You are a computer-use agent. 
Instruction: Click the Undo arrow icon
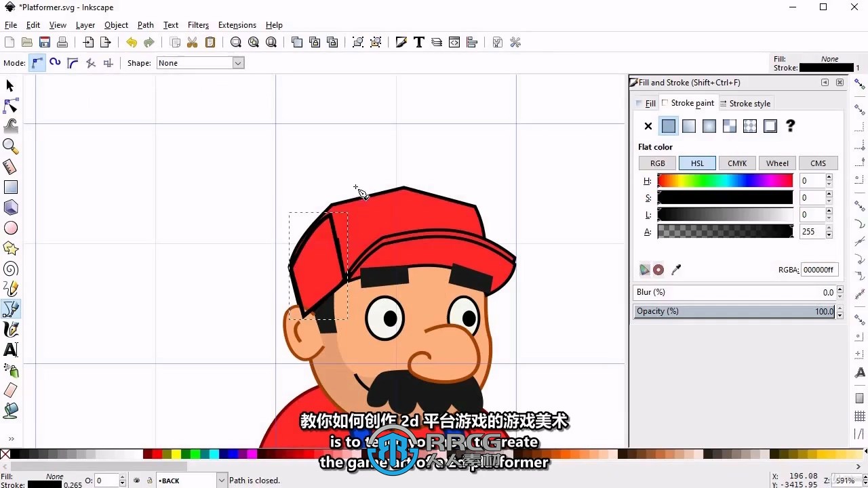(132, 42)
